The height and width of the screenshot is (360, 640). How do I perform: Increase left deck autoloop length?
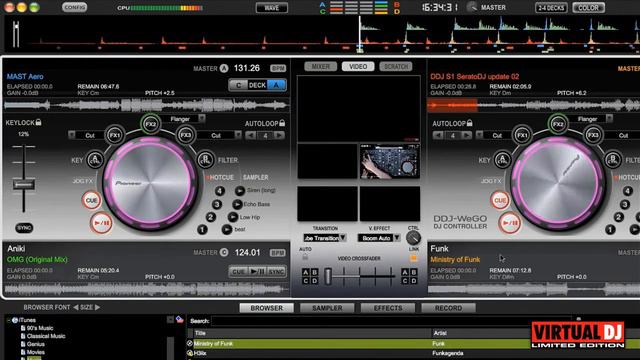pos(280,136)
